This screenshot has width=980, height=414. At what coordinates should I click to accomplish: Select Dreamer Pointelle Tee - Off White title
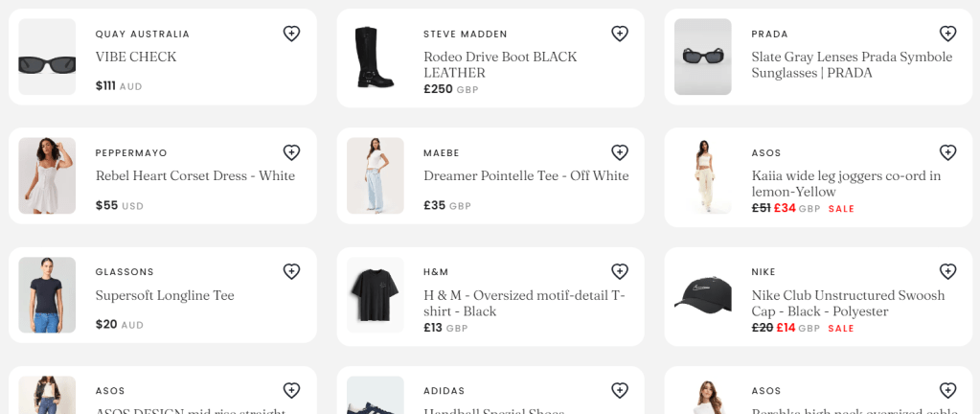tap(526, 175)
